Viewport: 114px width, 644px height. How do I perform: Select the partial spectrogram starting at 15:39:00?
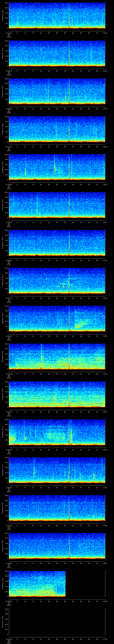37,584
